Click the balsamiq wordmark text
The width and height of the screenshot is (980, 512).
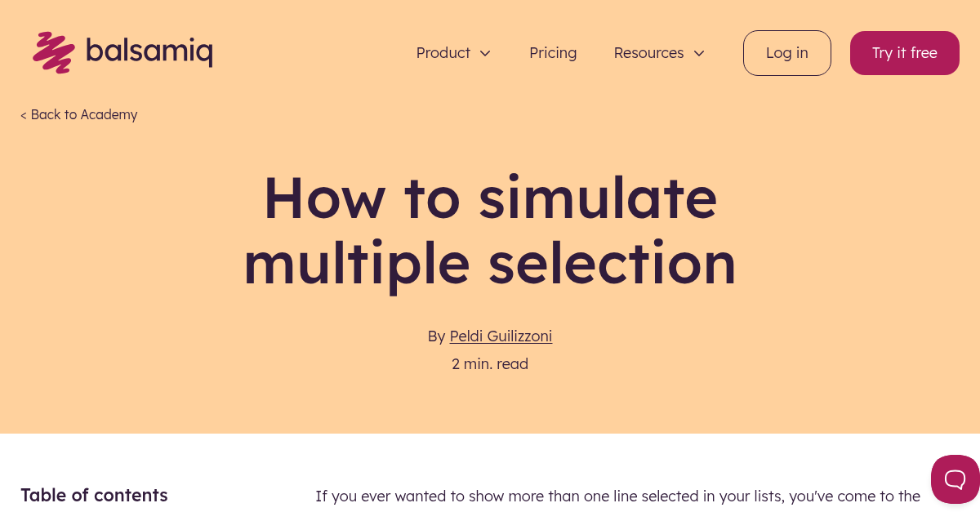click(149, 52)
